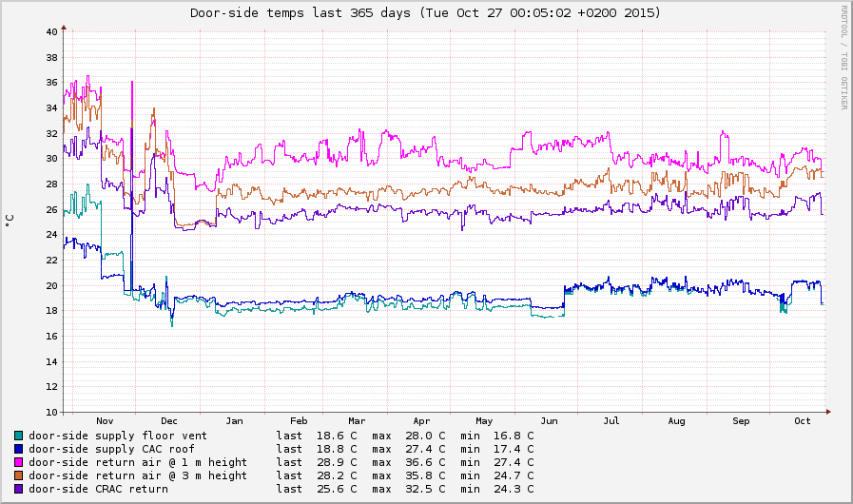Click the CAC roof 'last 18.8 C' value

317,449
